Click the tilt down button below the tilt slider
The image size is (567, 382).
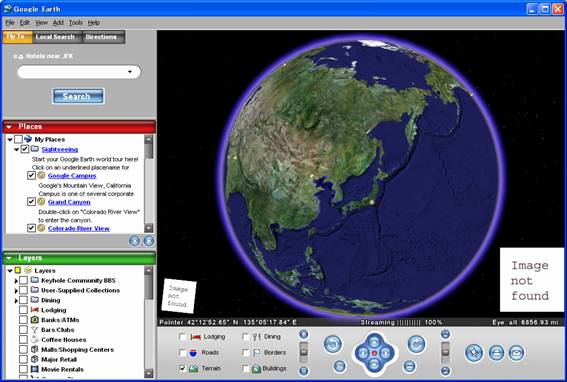coord(446,371)
